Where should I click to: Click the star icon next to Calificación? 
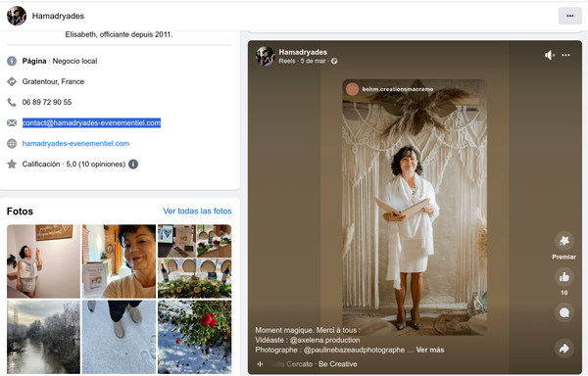click(x=12, y=164)
